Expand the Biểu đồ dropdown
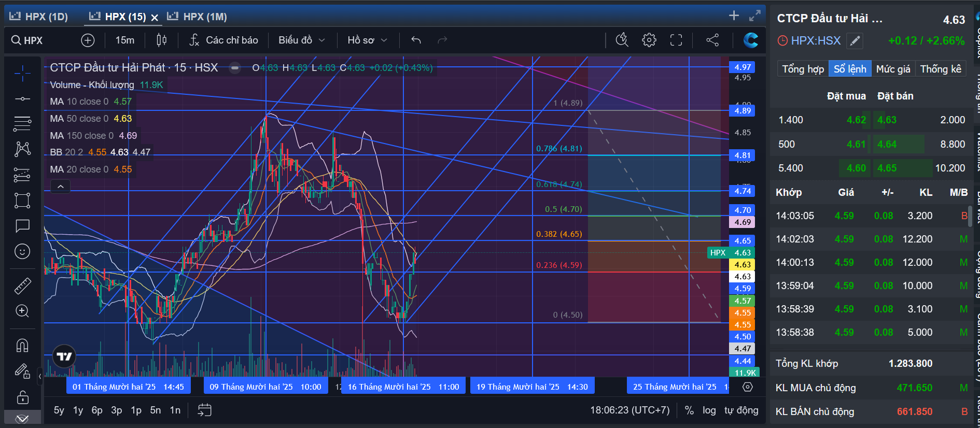The image size is (980, 428). (302, 40)
